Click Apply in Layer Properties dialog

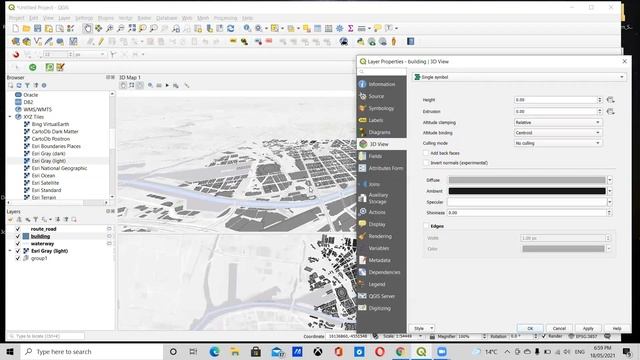(588, 328)
